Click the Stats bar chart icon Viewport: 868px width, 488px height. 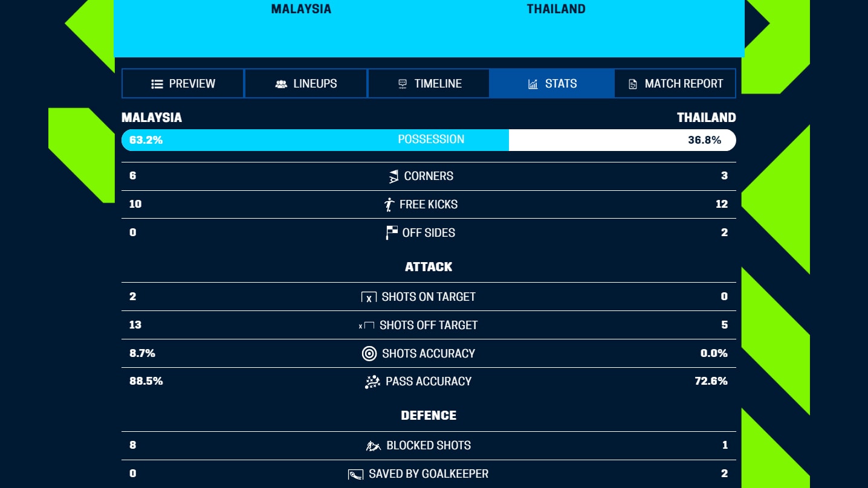[533, 84]
